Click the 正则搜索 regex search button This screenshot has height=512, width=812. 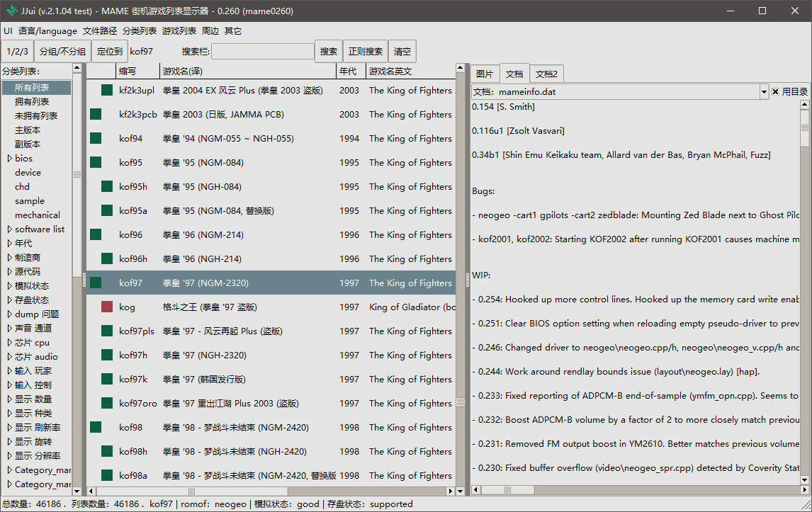click(366, 51)
